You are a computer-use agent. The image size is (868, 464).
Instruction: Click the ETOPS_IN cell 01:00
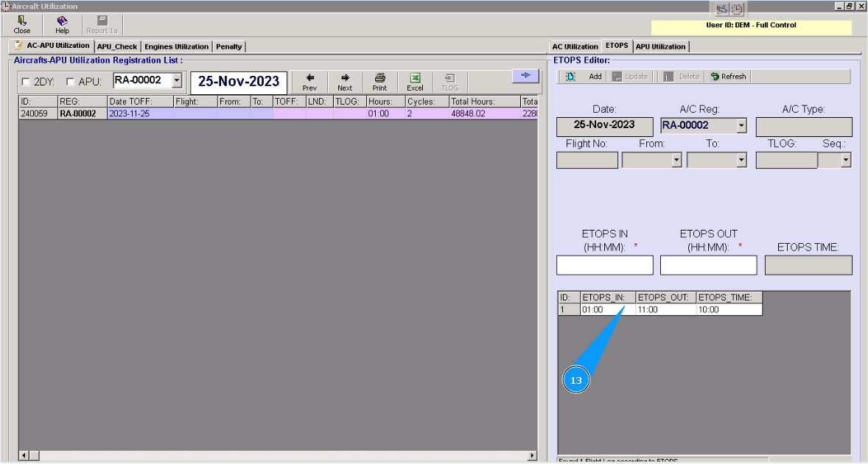pos(608,310)
